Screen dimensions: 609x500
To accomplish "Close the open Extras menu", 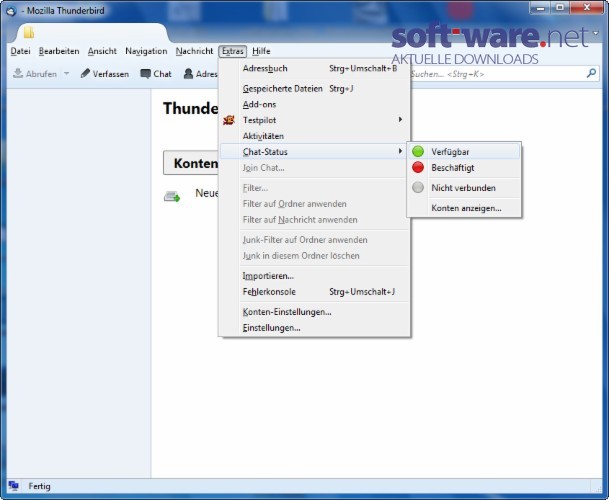I will (x=233, y=51).
